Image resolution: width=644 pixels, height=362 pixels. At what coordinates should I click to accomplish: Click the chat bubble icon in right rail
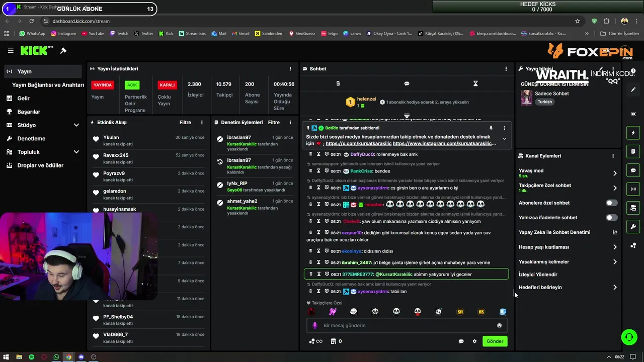[x=633, y=170]
